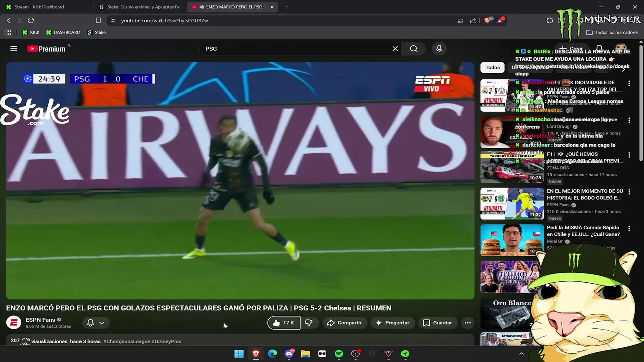Open Discord from the taskbar
644x362 pixels.
[x=289, y=354]
